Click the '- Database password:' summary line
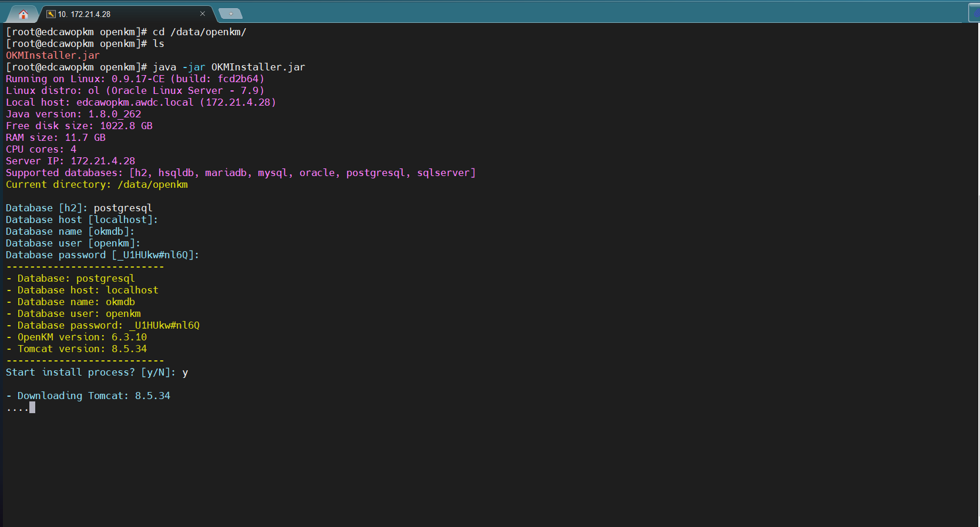This screenshot has height=527, width=980. (103, 325)
